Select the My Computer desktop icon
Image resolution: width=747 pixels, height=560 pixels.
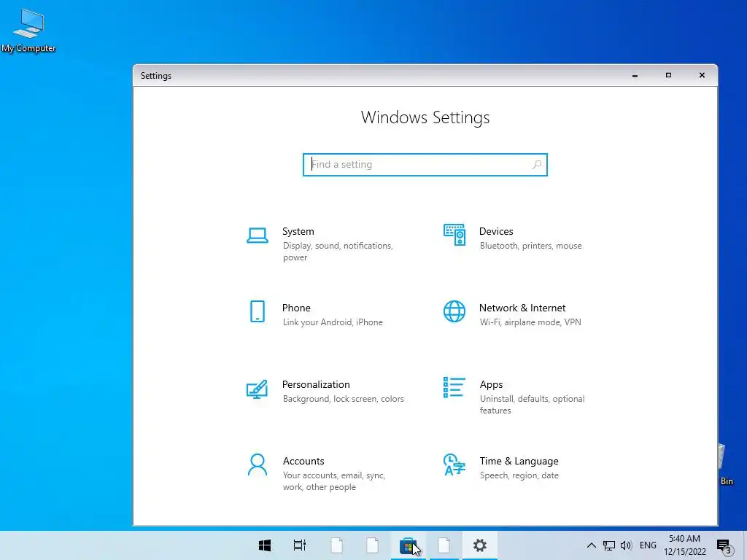pyautogui.click(x=28, y=31)
